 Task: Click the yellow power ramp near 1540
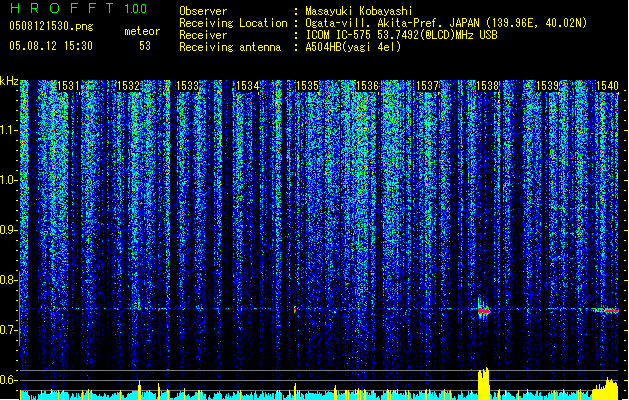click(606, 389)
